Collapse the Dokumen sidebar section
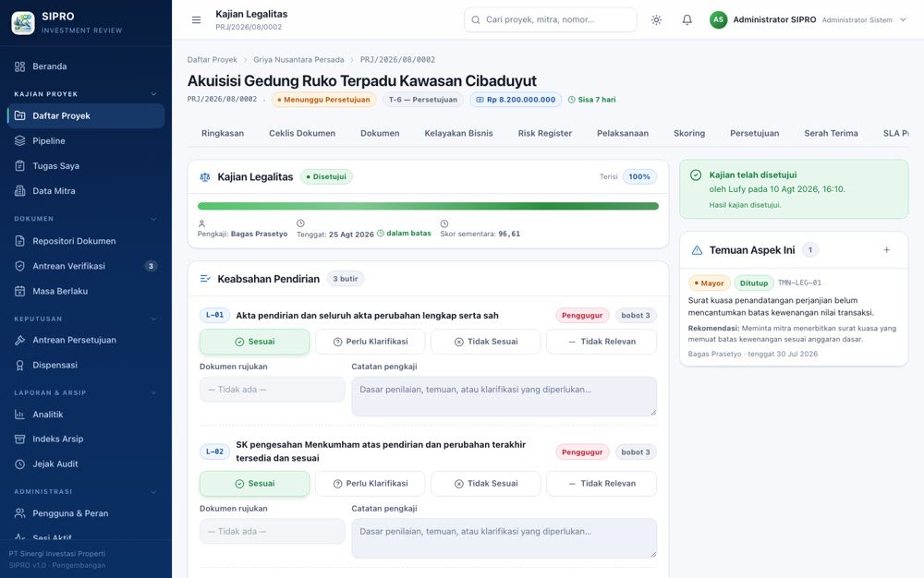Screen dimensions: 924x578 (x=153, y=219)
